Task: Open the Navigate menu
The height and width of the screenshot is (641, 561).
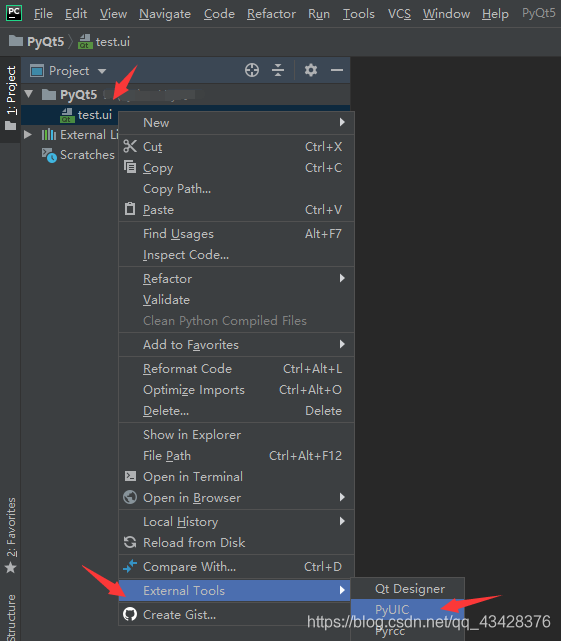Action: tap(165, 14)
